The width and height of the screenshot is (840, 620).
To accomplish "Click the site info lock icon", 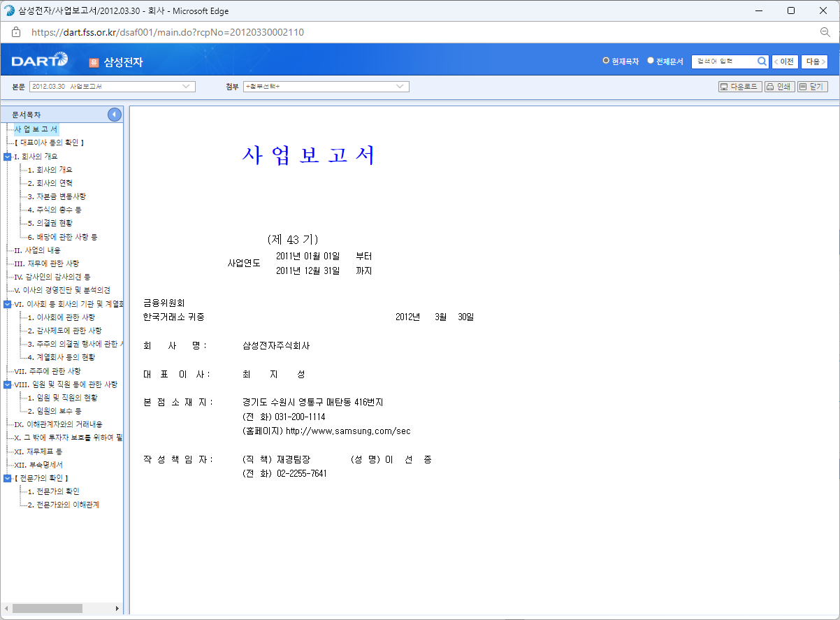I will coord(16,32).
